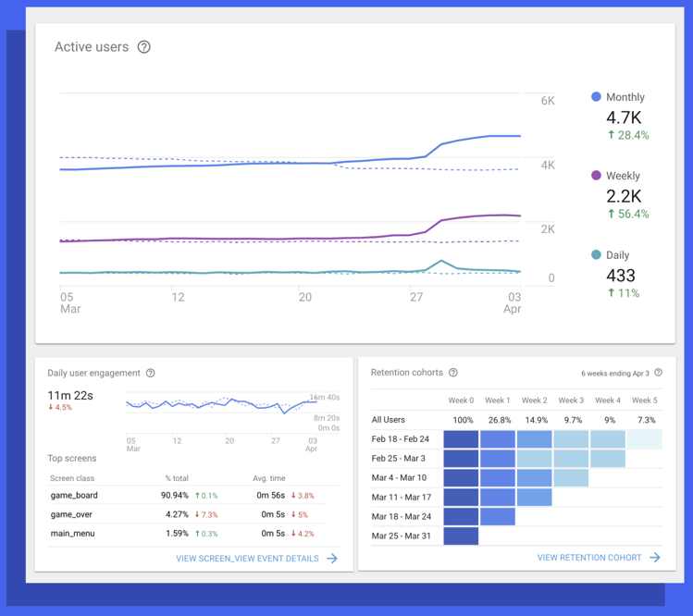
Task: Open the Retention cohorts help icon
Action: tap(453, 373)
